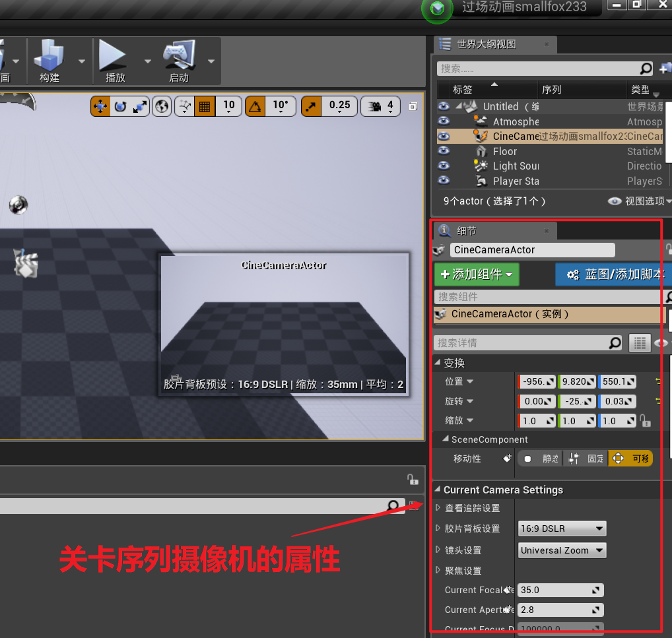Open property matrix grid icon

coord(640,343)
